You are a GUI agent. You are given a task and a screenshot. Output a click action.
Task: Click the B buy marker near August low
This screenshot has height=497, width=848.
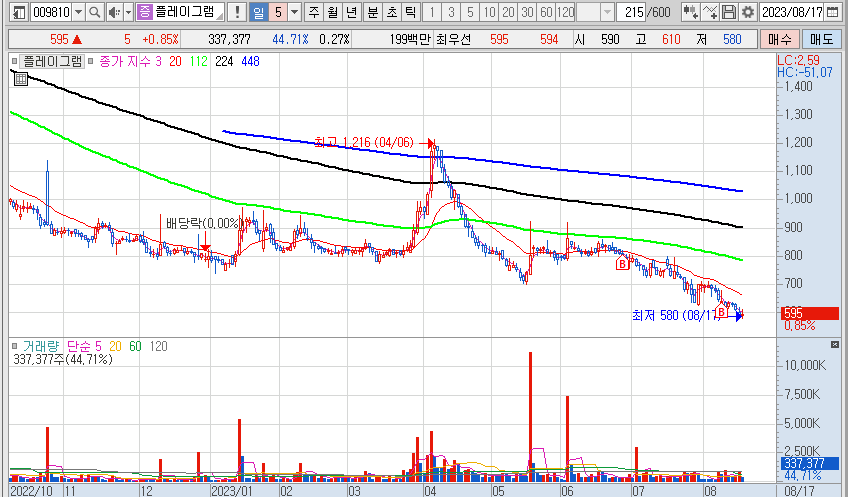(x=721, y=311)
